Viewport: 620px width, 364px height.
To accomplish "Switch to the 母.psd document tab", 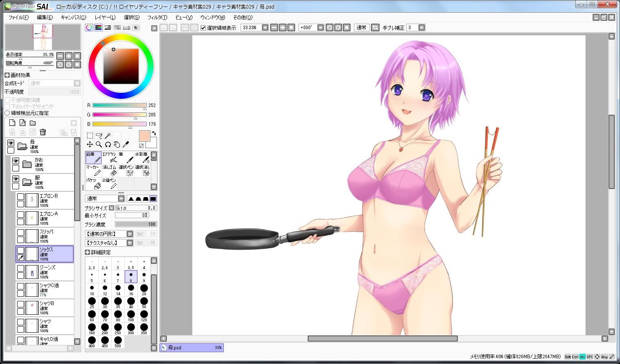I will coord(192,348).
